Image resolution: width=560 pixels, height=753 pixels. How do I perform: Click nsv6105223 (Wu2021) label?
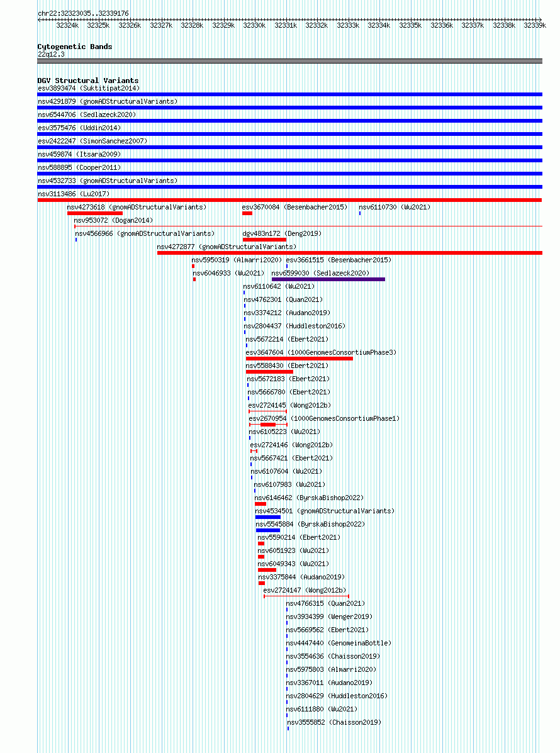pyautogui.click(x=285, y=432)
